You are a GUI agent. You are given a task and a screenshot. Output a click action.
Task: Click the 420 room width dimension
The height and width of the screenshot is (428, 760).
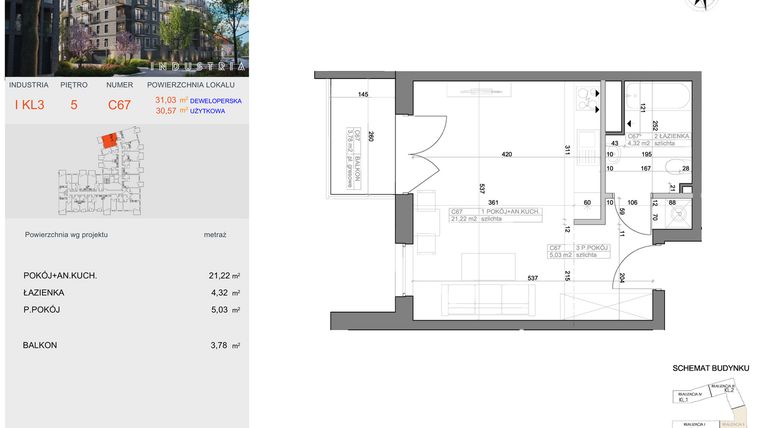click(x=507, y=155)
